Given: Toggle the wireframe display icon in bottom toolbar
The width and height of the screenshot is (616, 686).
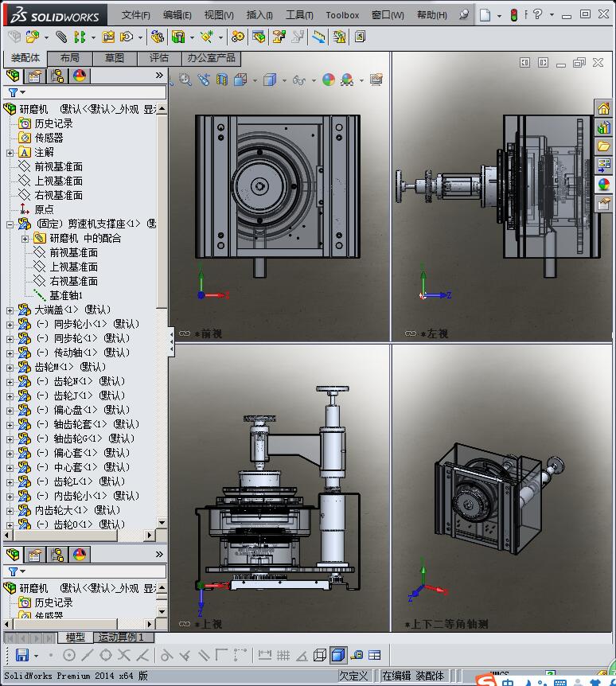Looking at the screenshot, I should (320, 655).
